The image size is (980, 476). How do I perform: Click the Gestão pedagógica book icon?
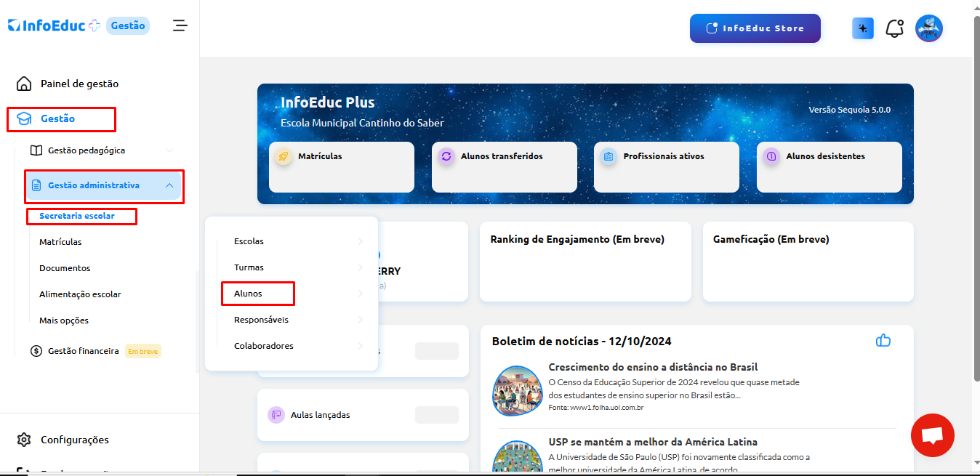[x=36, y=150]
